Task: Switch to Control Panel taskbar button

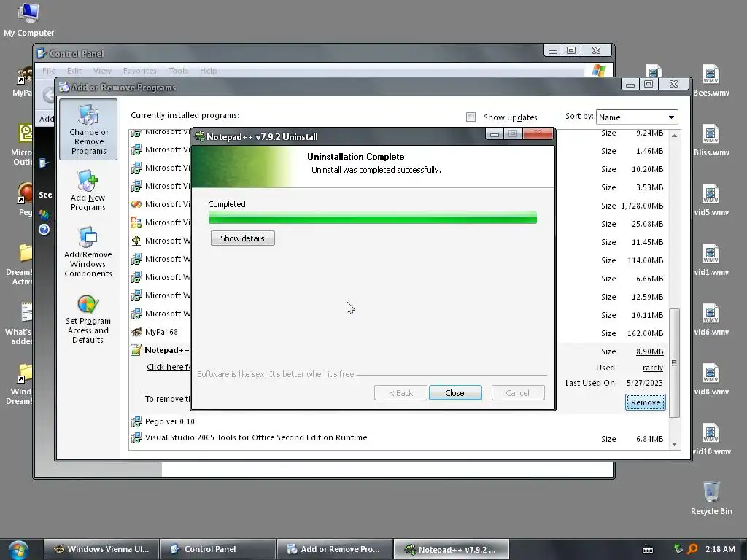Action: [218, 549]
